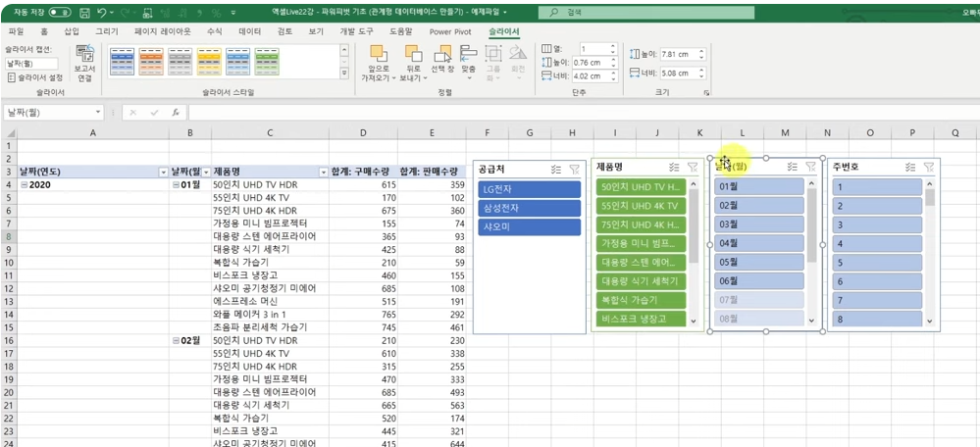Clear filter on 제품명 slicer
980x447 pixels.
tap(692, 167)
